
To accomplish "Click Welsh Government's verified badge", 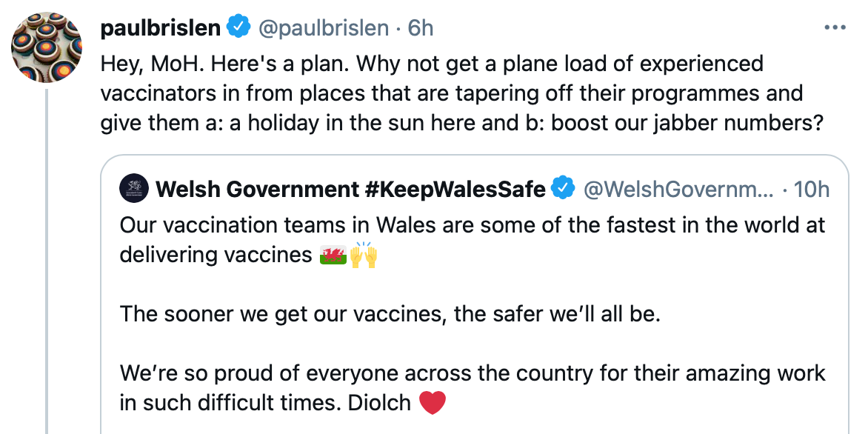I will [564, 189].
